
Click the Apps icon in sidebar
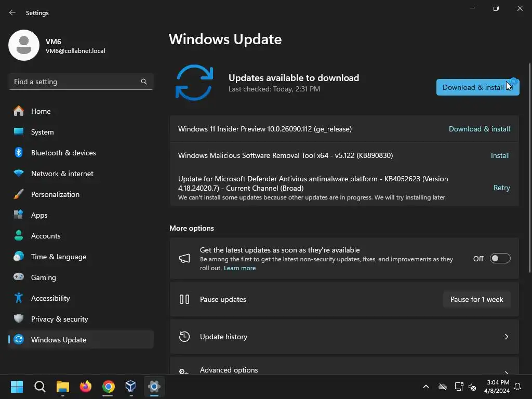click(19, 215)
